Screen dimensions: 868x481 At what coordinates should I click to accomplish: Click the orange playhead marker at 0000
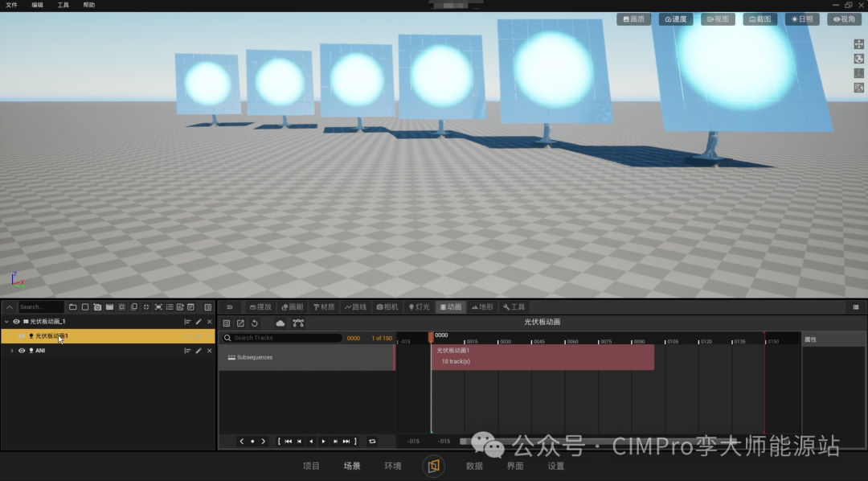[431, 337]
